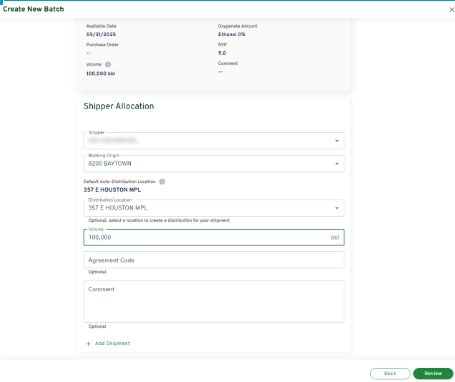Viewport: 455px width, 382px height.
Task: Click into the Comment text area
Action: (214, 301)
